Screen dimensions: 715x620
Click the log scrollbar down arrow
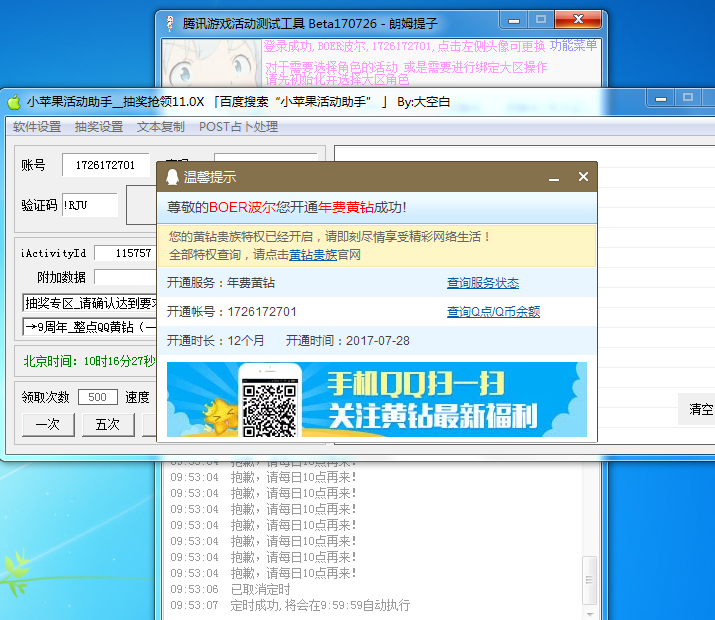(590, 614)
